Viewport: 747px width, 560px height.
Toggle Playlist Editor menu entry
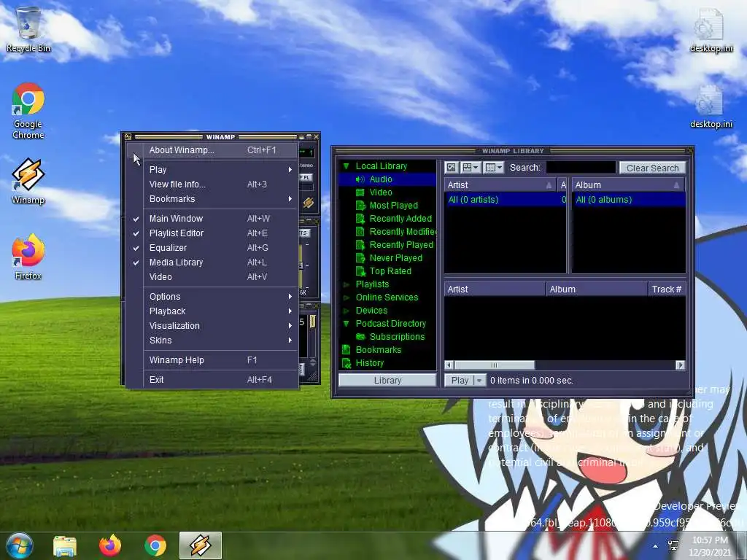point(212,233)
